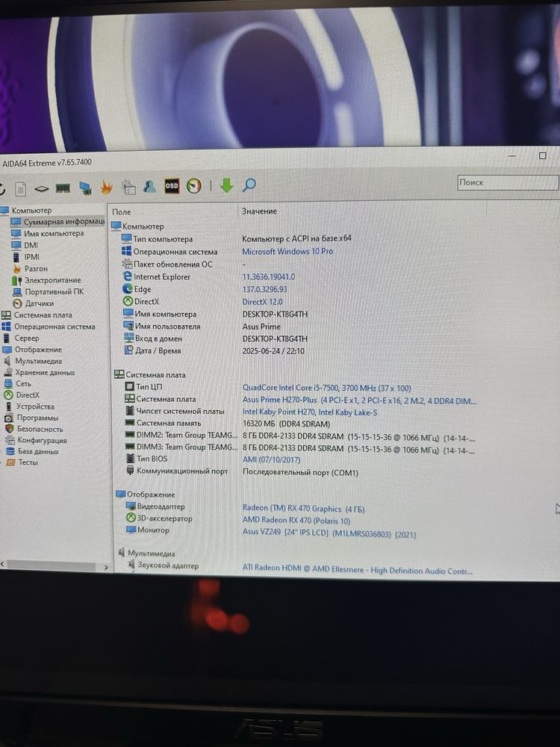Open the 137.0.3296.93 Edge version link
560x747 pixels.
265,289
